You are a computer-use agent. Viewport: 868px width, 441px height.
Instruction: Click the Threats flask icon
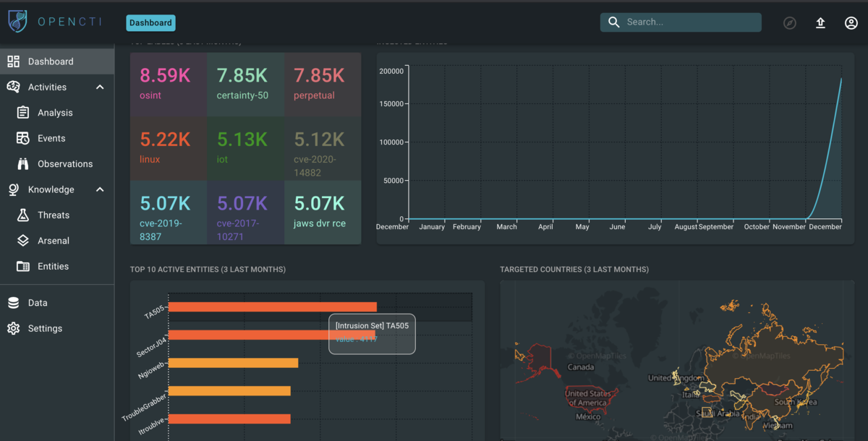(23, 215)
